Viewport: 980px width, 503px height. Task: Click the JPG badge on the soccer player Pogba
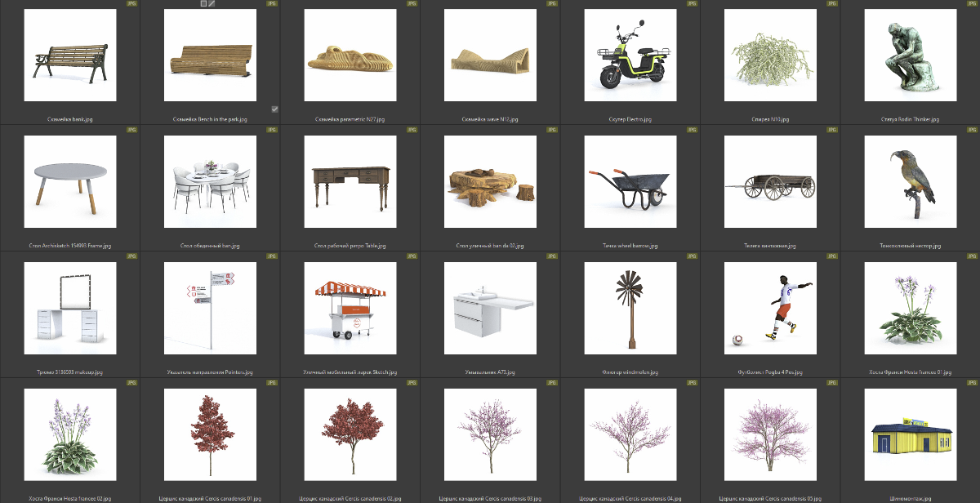coord(831,256)
